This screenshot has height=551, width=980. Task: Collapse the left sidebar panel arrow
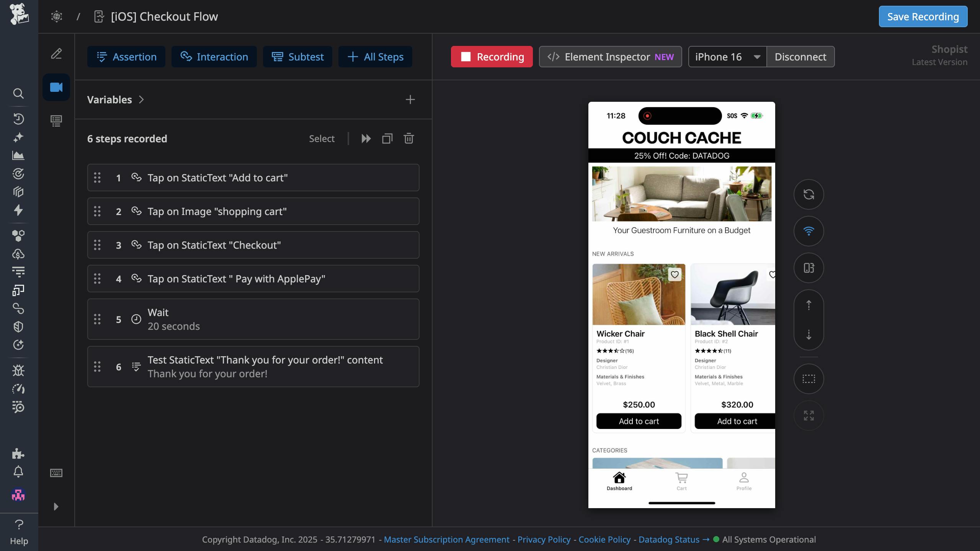click(56, 507)
